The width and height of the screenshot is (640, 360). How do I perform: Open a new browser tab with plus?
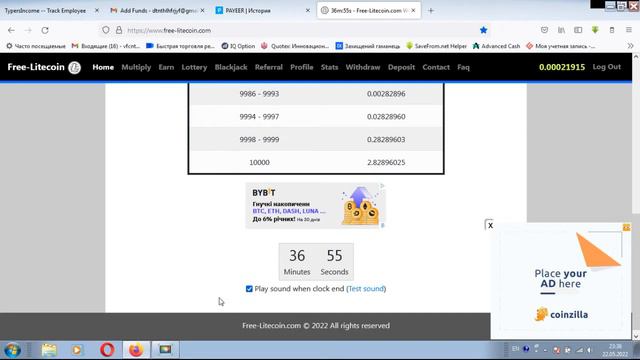(431, 11)
